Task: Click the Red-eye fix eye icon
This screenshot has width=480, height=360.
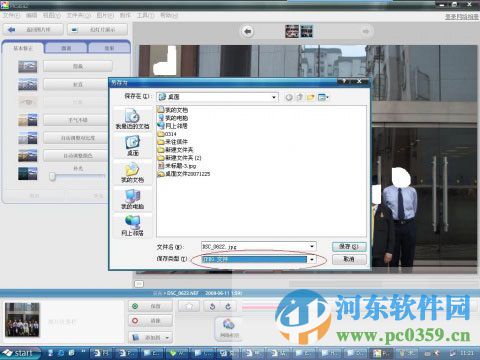Action: point(28,102)
